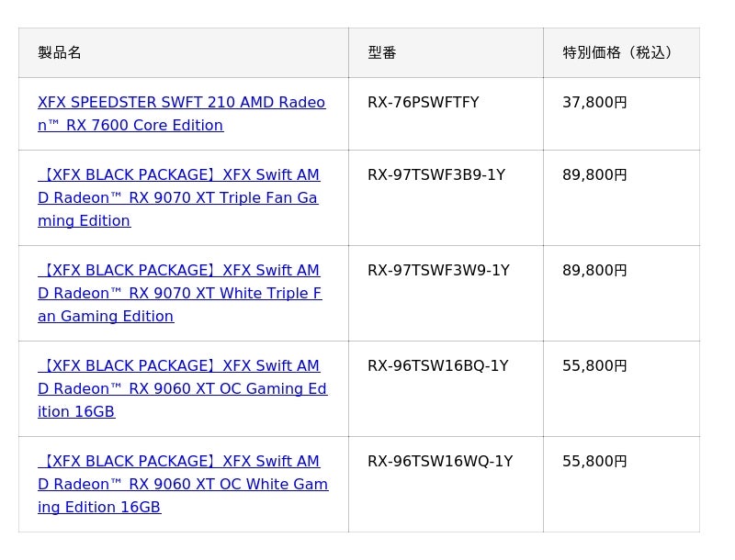Click model number RX-97TSWF3B9-1Y

(436, 175)
